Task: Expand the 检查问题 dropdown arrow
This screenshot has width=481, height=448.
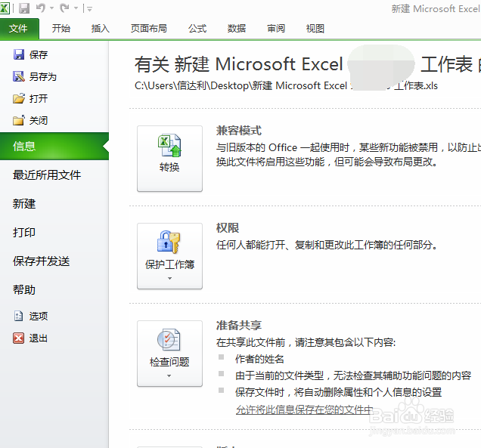Action: pyautogui.click(x=169, y=376)
